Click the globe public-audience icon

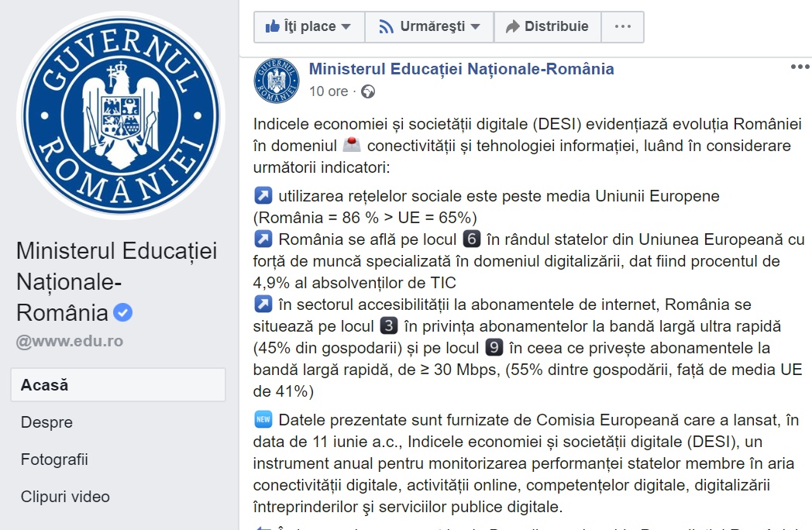(368, 91)
